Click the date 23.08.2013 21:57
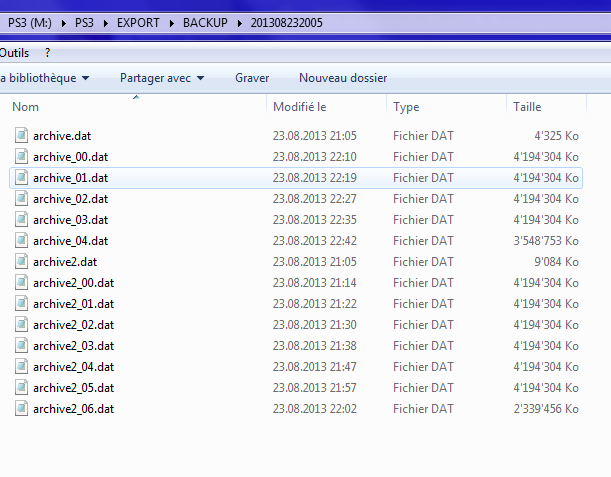This screenshot has height=477, width=611. click(314, 389)
